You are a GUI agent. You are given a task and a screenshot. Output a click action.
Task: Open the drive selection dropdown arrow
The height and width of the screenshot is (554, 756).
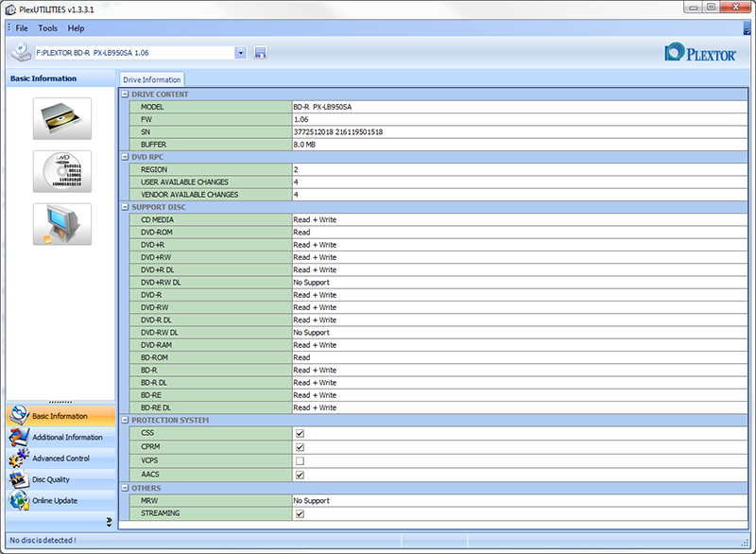click(x=241, y=53)
